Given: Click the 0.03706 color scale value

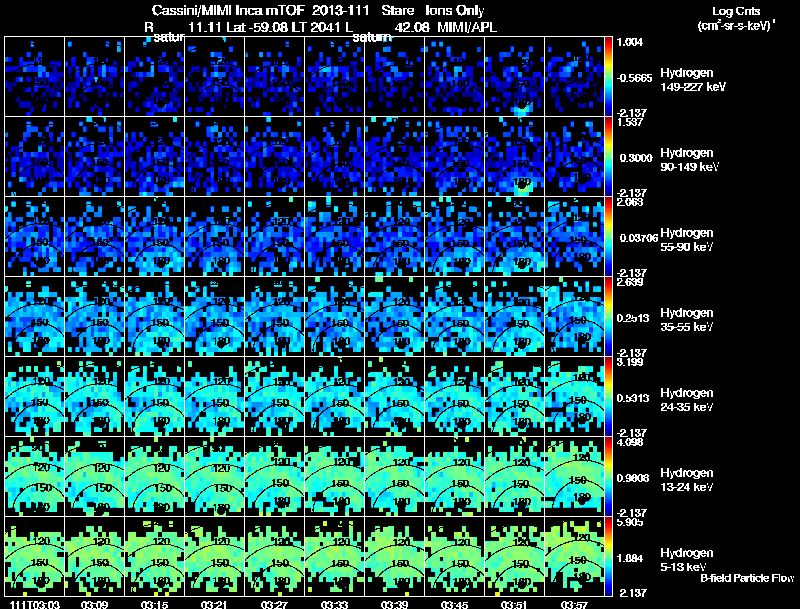Looking at the screenshot, I should (x=638, y=238).
